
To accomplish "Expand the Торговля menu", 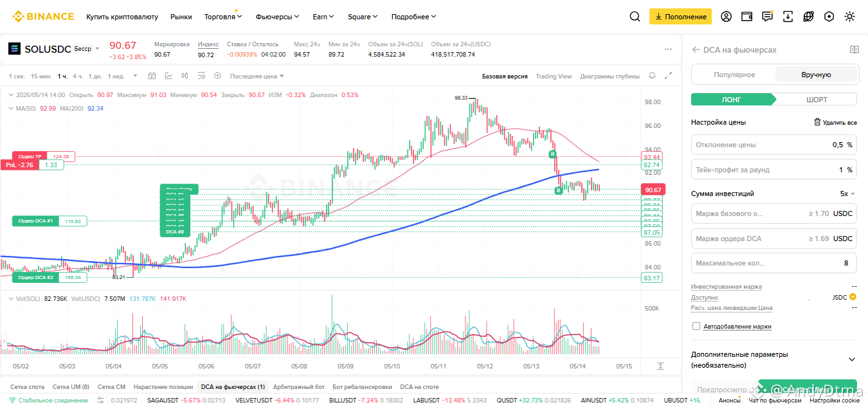I will point(223,17).
